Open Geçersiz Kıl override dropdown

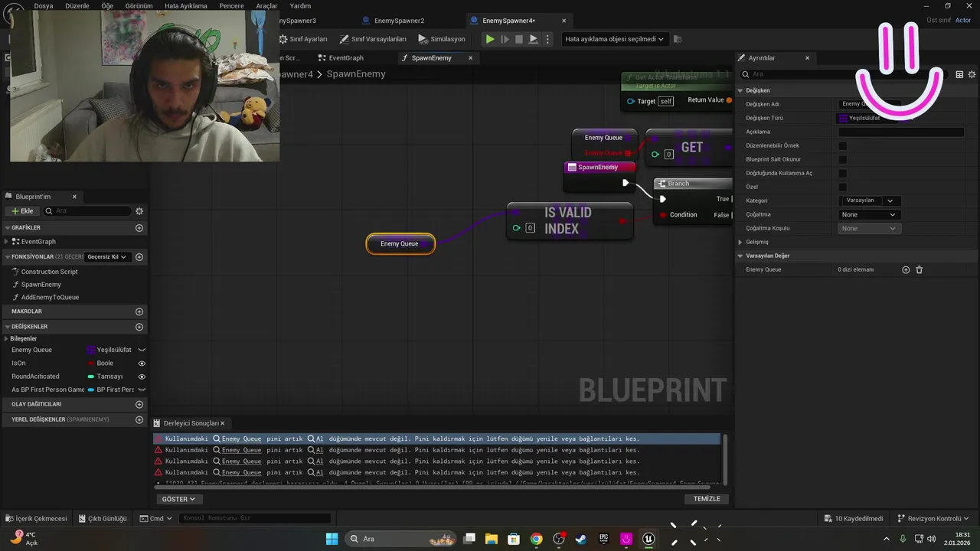(107, 257)
